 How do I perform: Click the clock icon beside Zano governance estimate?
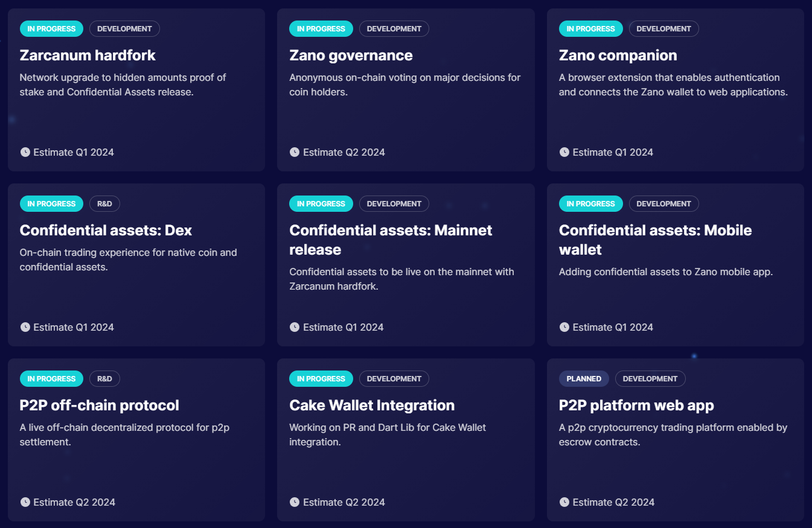click(295, 152)
